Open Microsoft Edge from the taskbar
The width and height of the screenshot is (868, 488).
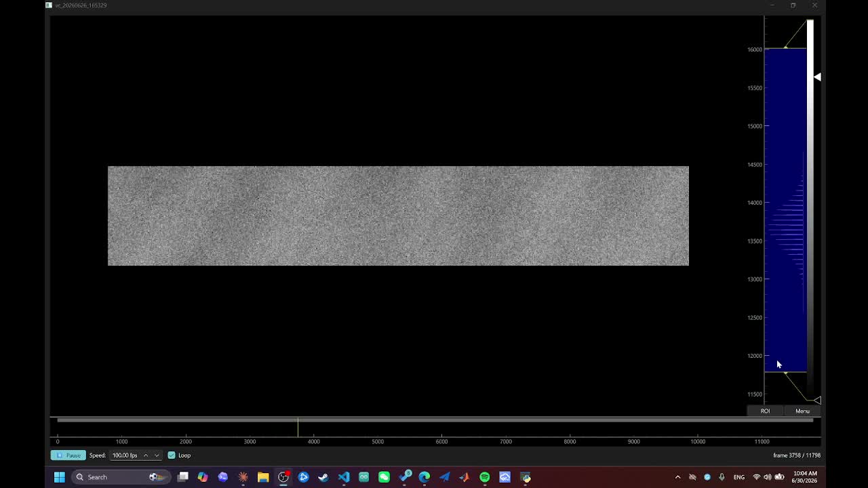point(425,477)
